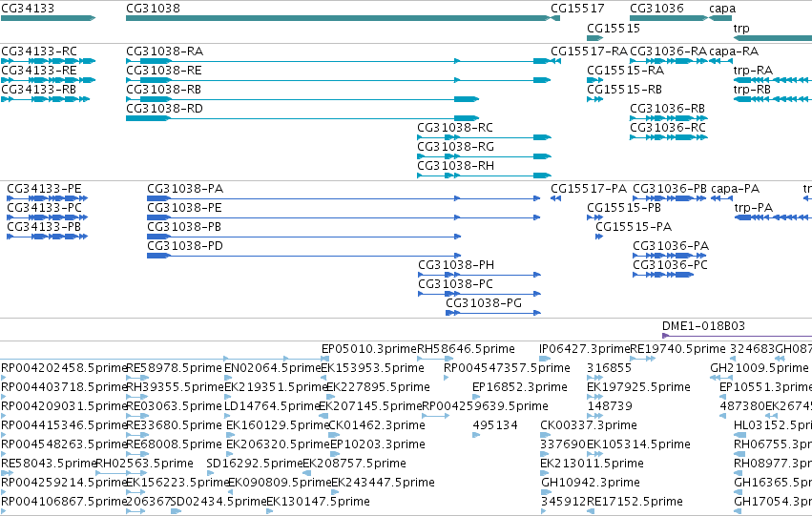The image size is (812, 516).
Task: Select EST RE19740.5prime
Action: 677,349
